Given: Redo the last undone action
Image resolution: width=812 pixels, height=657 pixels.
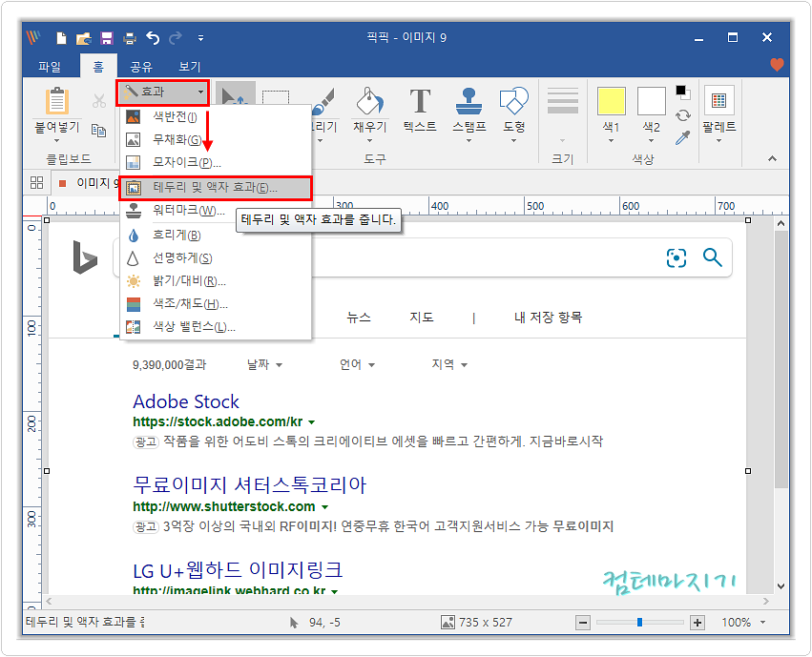Looking at the screenshot, I should tap(176, 38).
